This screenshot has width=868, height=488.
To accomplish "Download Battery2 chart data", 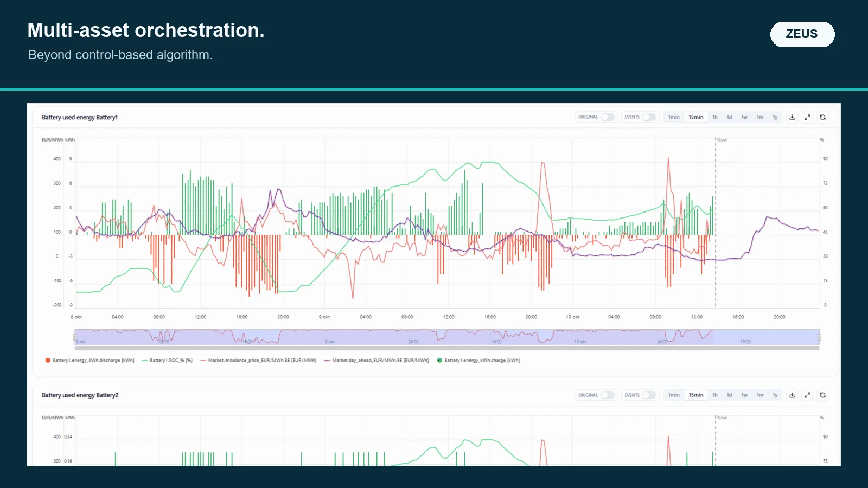I will point(792,395).
